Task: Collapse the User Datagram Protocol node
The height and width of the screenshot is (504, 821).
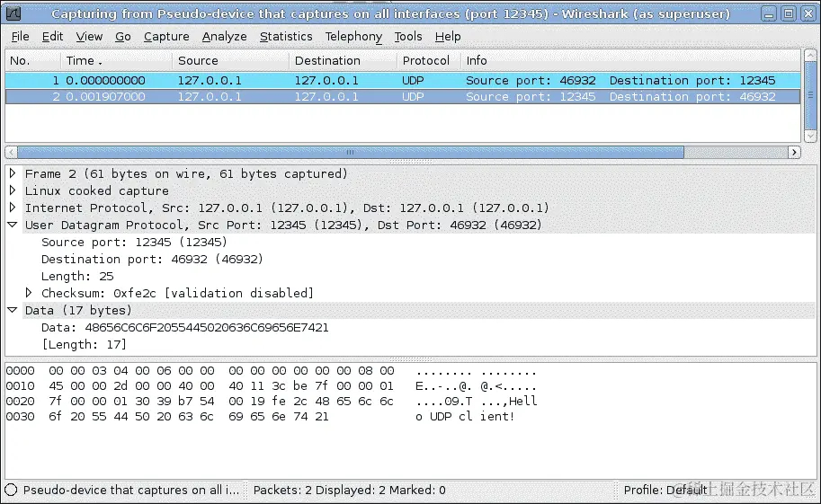Action: tap(13, 225)
